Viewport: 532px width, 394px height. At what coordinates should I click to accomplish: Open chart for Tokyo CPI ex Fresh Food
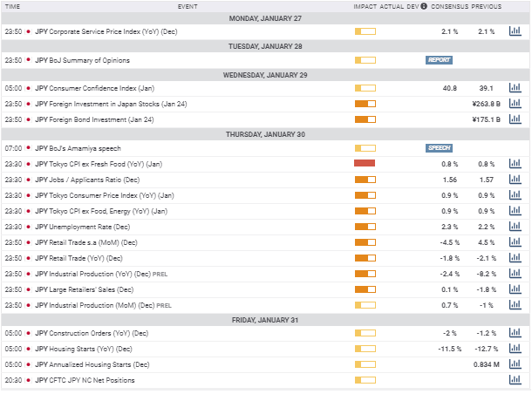(x=515, y=164)
